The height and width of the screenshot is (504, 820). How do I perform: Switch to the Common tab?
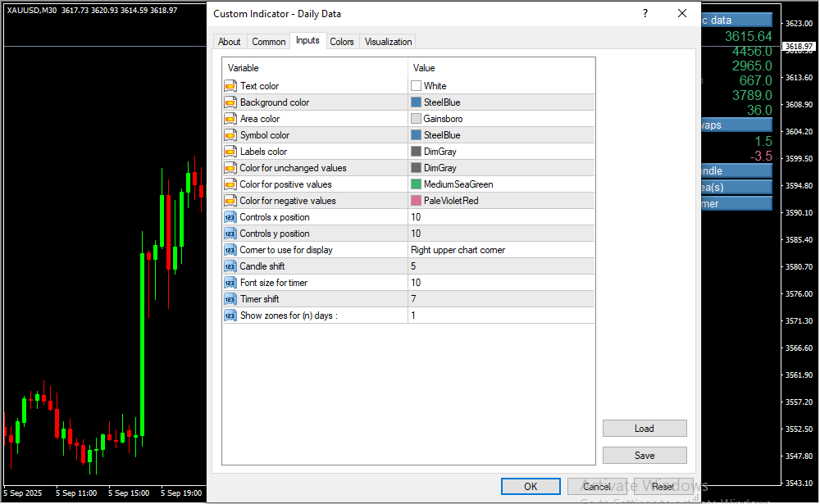[269, 42]
